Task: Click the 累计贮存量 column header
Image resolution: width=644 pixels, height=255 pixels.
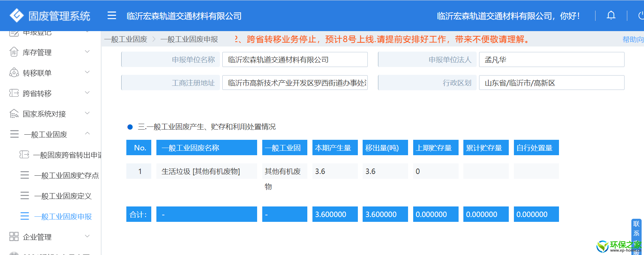Action: tap(486, 148)
